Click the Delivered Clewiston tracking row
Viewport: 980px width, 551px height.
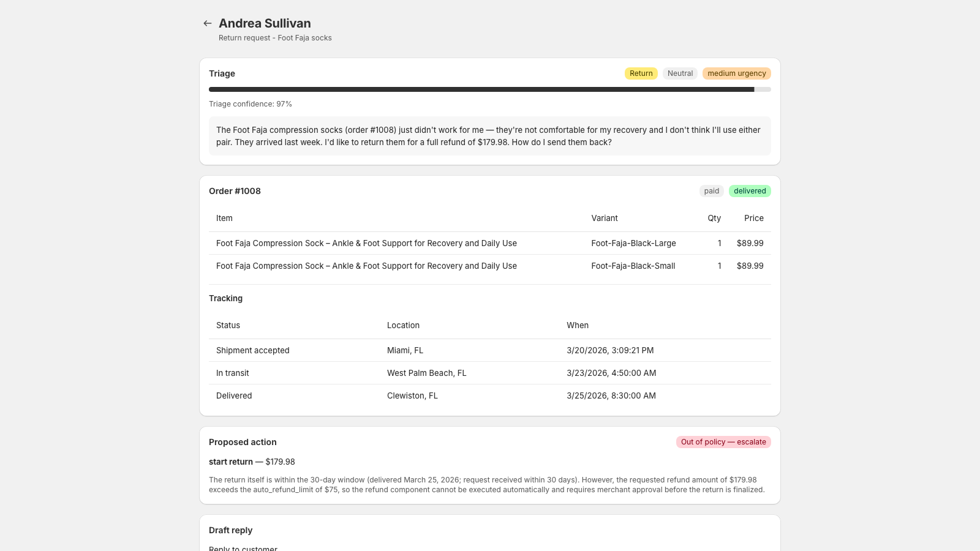click(x=490, y=395)
